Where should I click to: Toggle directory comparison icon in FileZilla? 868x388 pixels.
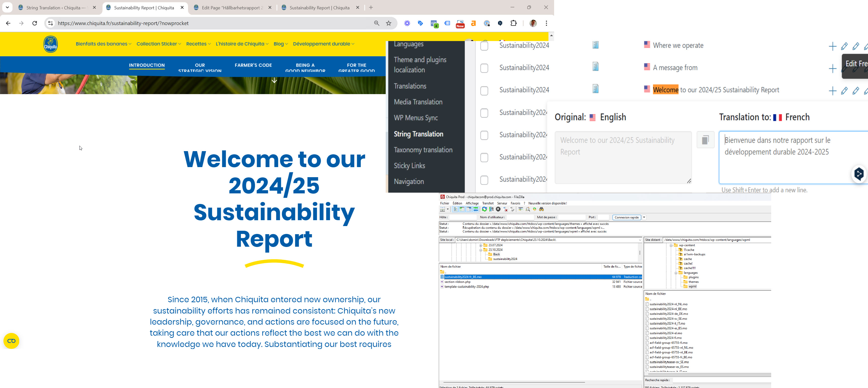click(x=528, y=209)
